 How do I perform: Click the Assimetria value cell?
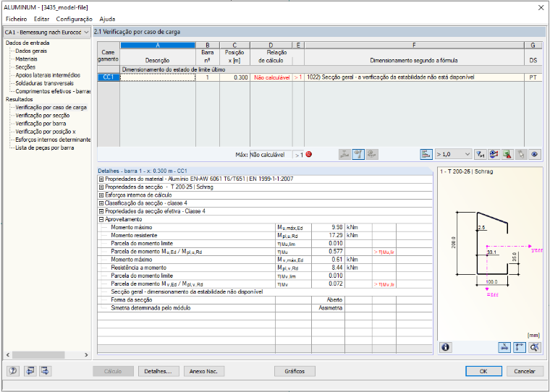point(328,308)
